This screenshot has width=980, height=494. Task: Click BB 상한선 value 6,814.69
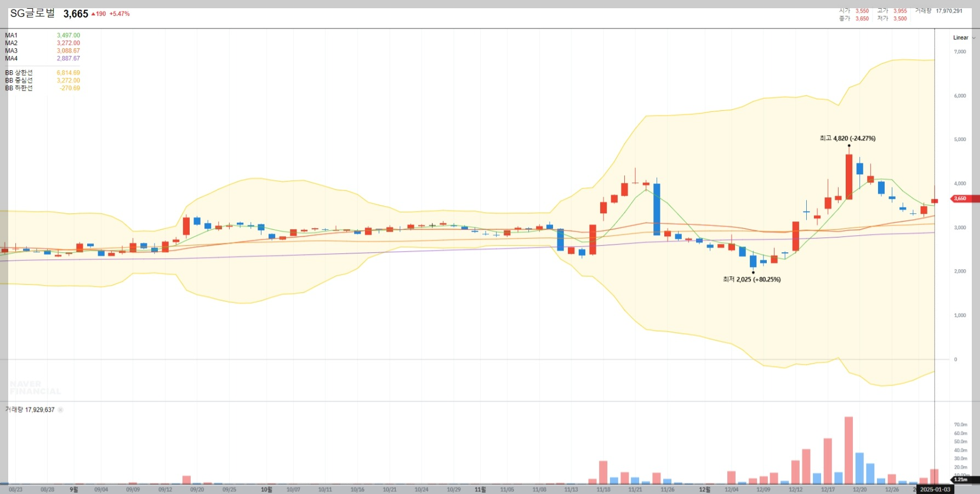[69, 72]
